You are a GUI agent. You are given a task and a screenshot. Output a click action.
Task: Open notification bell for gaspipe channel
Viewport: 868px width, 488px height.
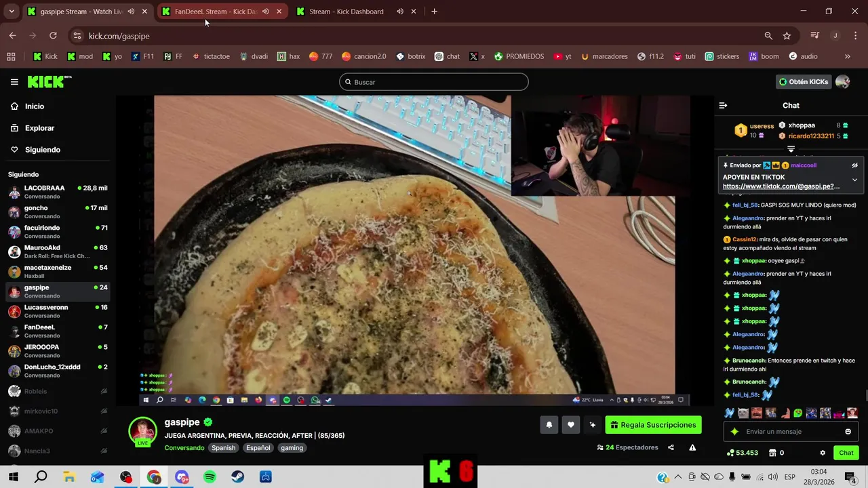[x=549, y=425]
